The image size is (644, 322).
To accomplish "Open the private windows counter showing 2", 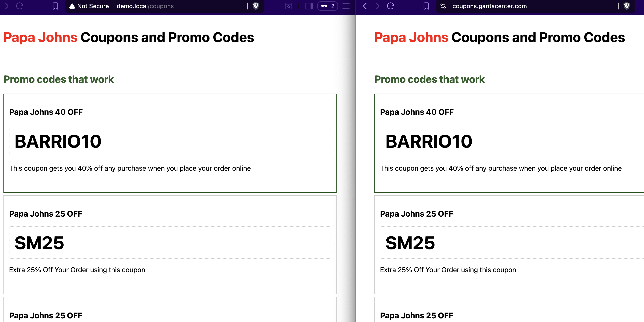I will [328, 6].
